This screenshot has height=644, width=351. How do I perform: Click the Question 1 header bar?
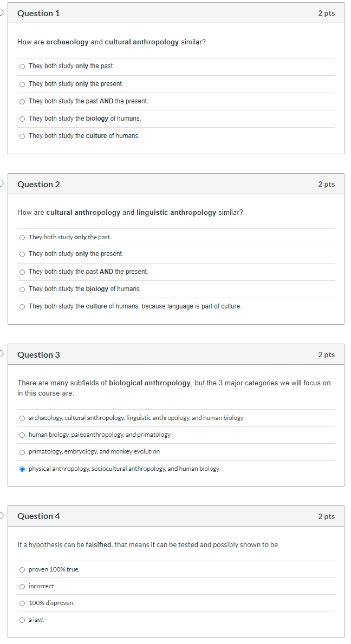click(175, 13)
